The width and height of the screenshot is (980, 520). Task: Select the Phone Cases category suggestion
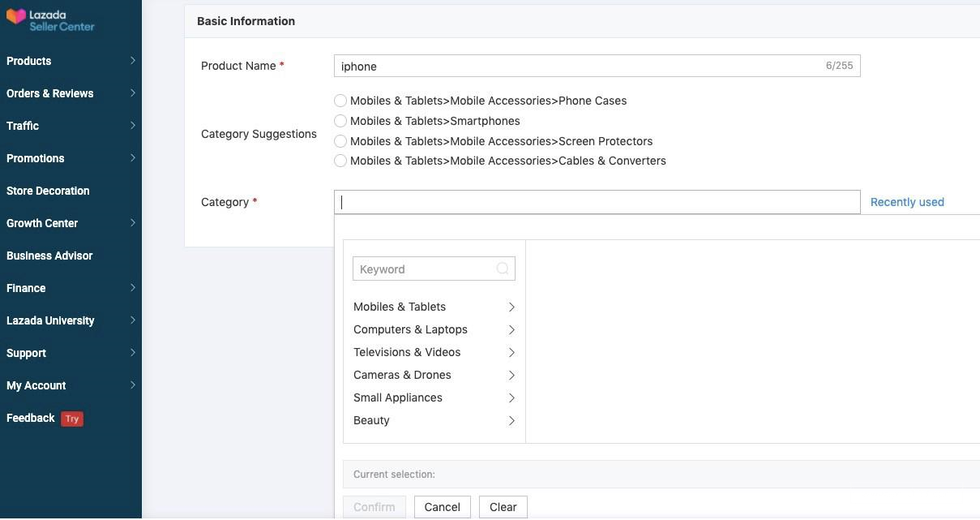coord(340,101)
